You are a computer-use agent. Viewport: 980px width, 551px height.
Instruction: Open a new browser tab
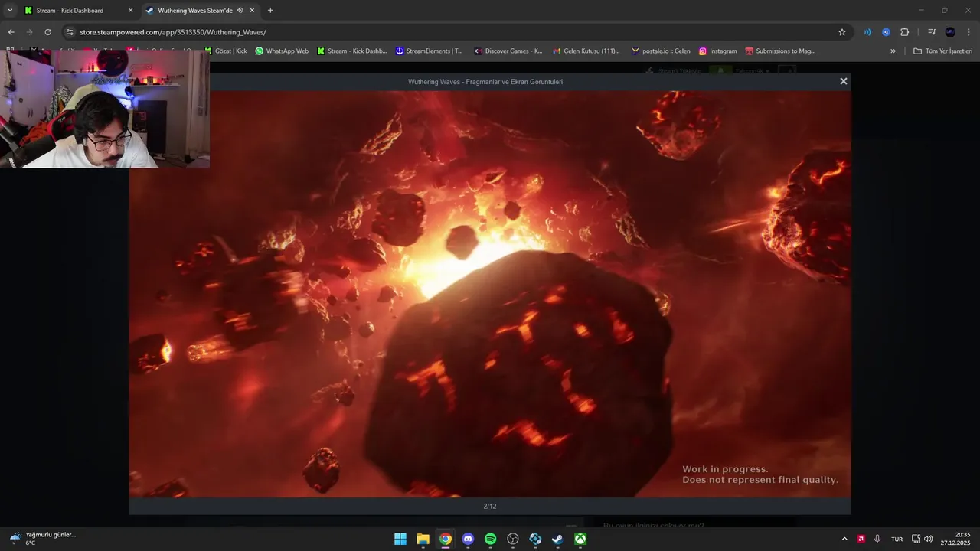click(x=270, y=11)
